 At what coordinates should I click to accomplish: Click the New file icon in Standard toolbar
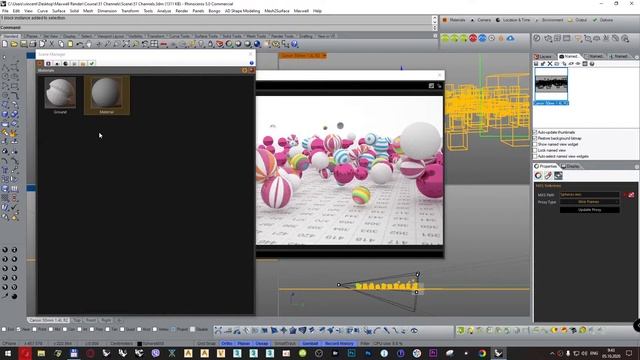(5, 44)
